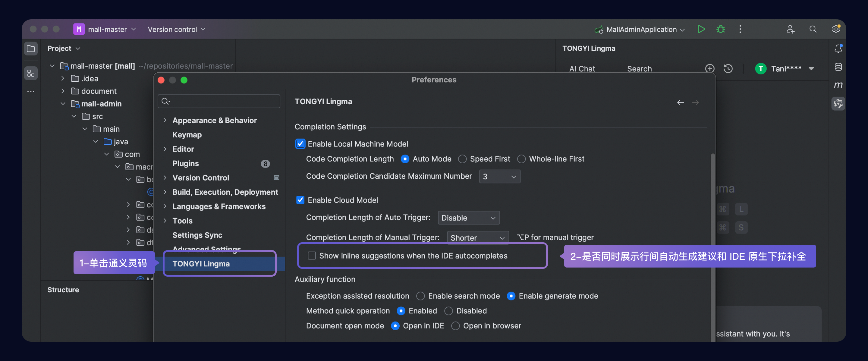This screenshot has width=868, height=361.
Task: Toggle the TONGYI Lingma sidebar icon
Action: [x=838, y=104]
